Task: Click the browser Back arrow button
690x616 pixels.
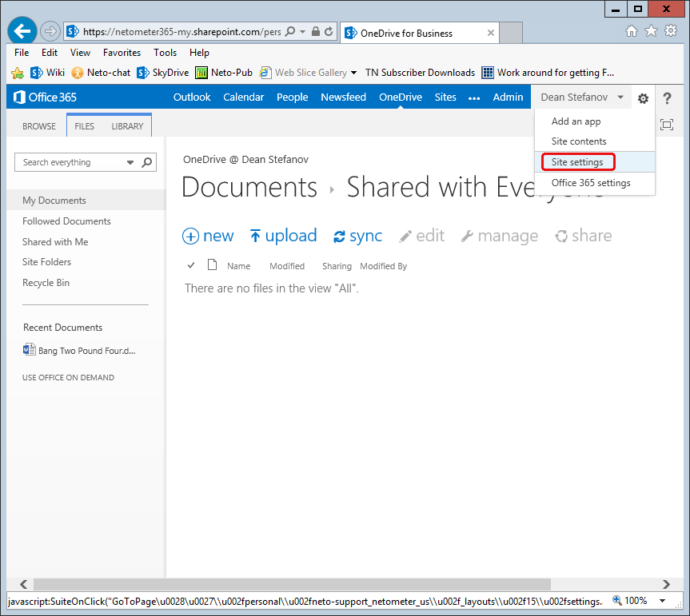Action: pyautogui.click(x=22, y=31)
